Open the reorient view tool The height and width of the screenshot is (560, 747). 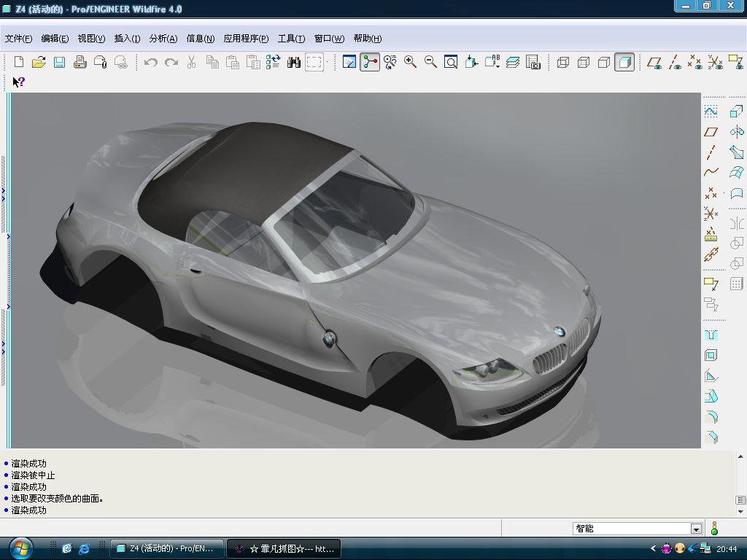click(x=471, y=62)
